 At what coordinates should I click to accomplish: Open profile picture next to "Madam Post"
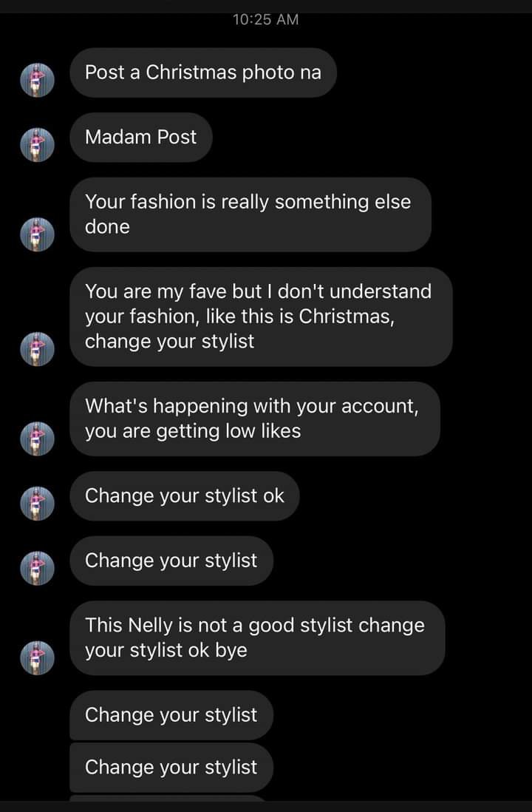(x=37, y=143)
